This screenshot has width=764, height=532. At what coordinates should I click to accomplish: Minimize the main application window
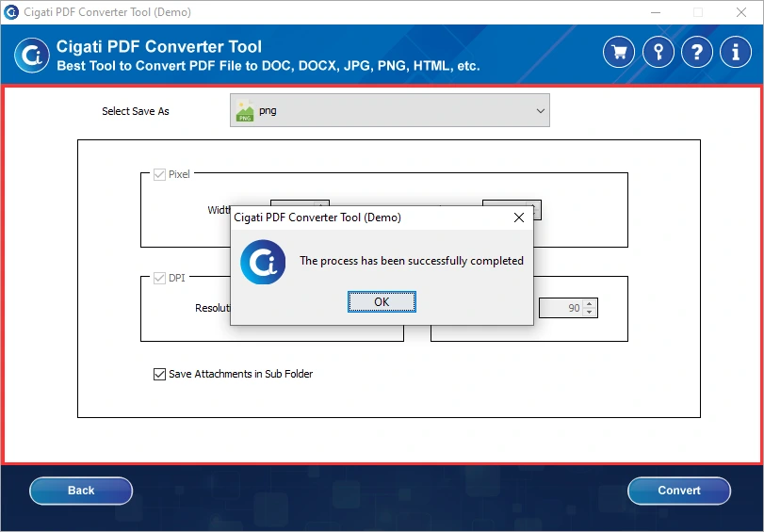pyautogui.click(x=656, y=12)
